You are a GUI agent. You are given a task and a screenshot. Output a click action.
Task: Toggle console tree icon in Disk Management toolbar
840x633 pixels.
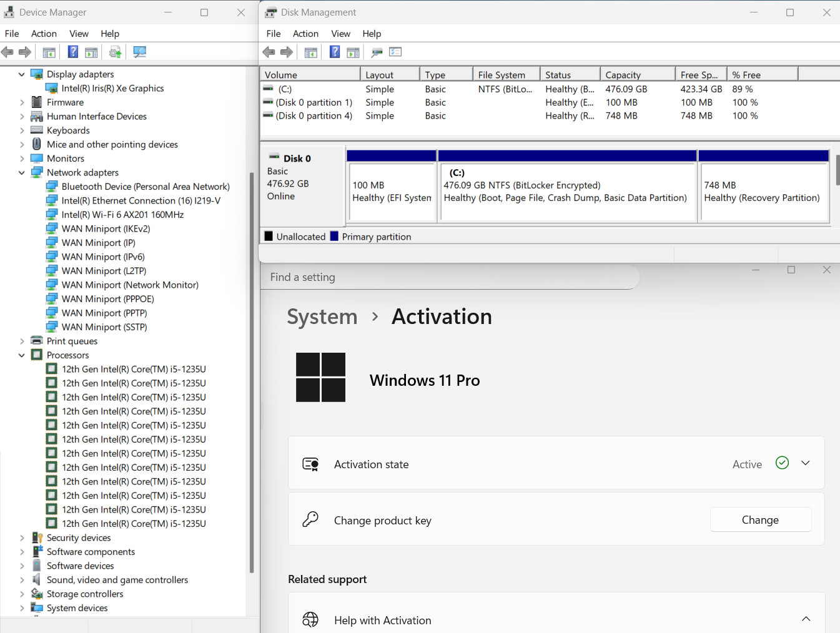tap(310, 52)
